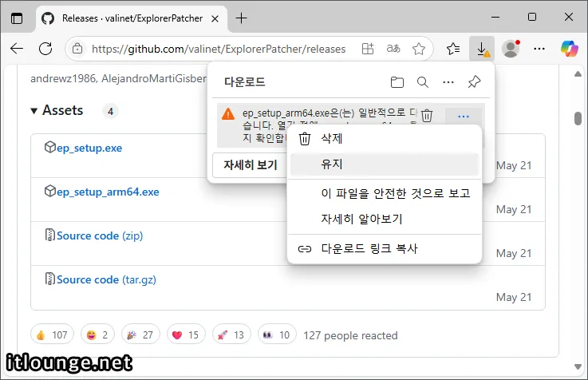The height and width of the screenshot is (380, 588).
Task: Click contributor name andrewz1986
Action: click(x=63, y=78)
